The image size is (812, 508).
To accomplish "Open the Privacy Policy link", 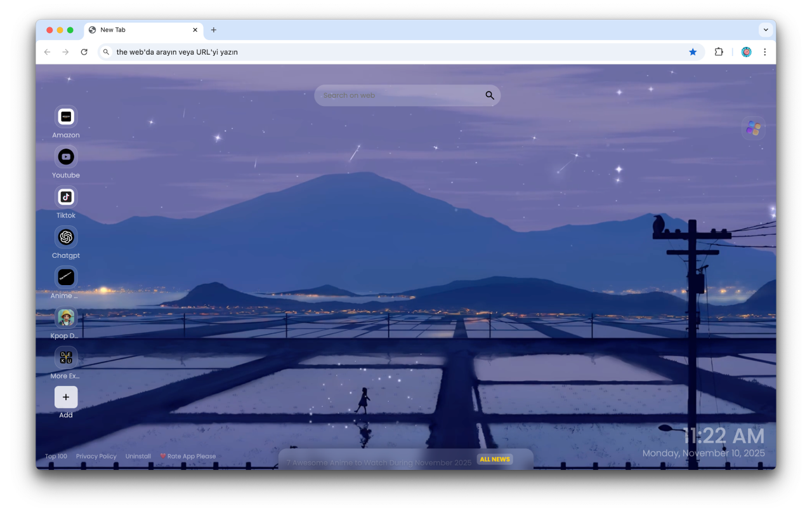I will point(96,456).
